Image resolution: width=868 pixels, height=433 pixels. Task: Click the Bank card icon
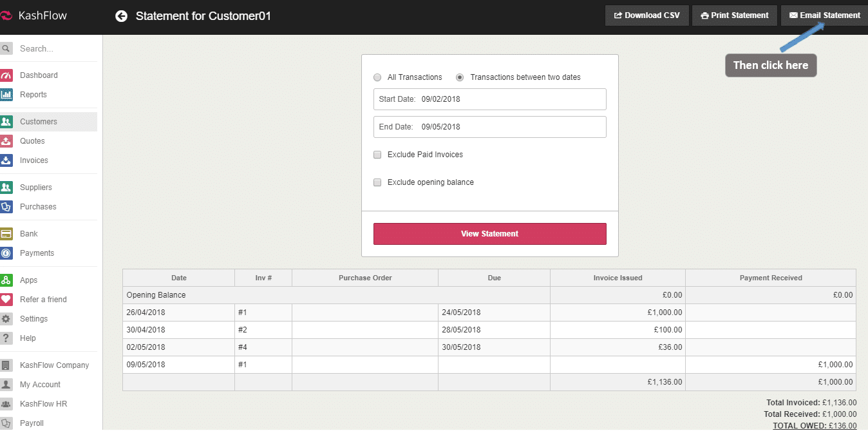tap(6, 234)
